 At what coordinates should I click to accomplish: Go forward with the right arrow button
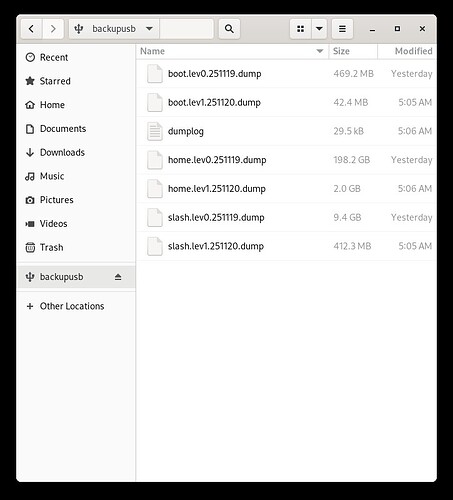(53, 29)
